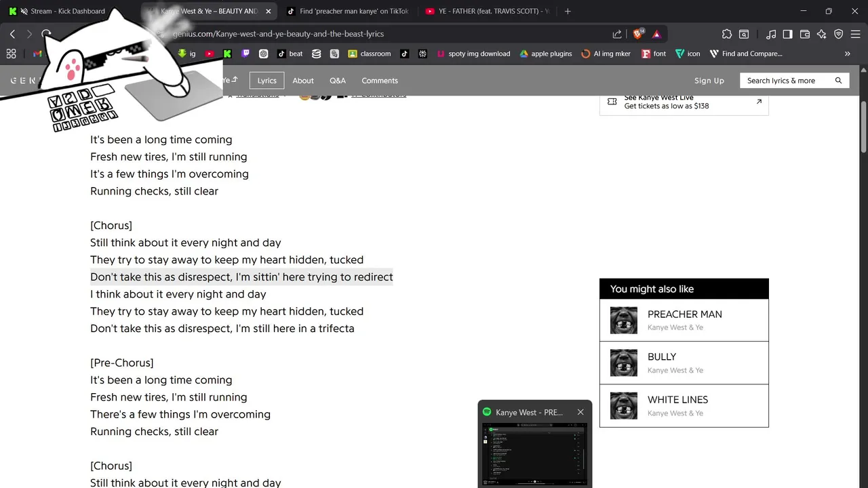Open BULLY in You might also like
The image size is (868, 488).
click(x=684, y=363)
